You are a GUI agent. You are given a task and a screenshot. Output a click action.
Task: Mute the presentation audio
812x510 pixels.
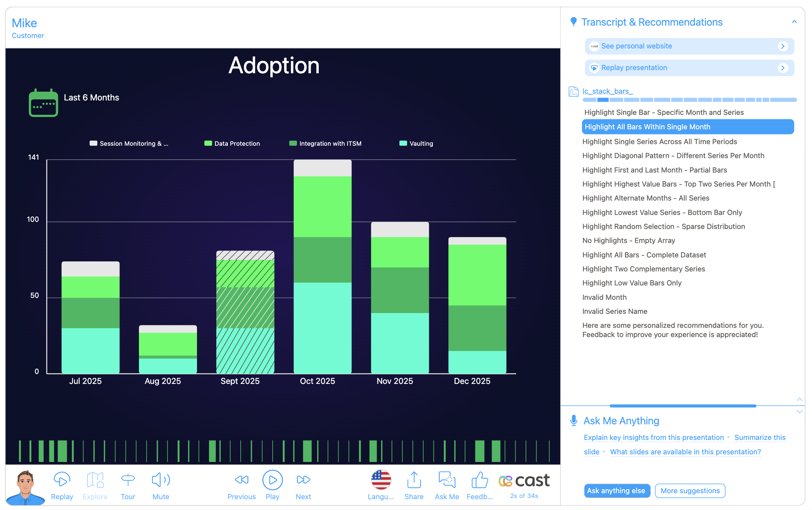(161, 480)
